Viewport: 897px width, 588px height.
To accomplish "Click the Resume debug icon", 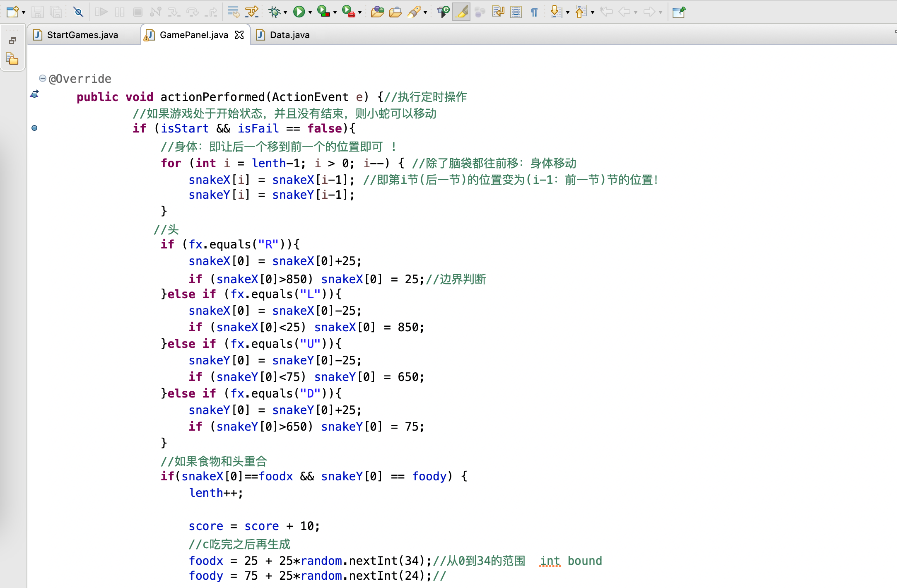I will pyautogui.click(x=101, y=12).
